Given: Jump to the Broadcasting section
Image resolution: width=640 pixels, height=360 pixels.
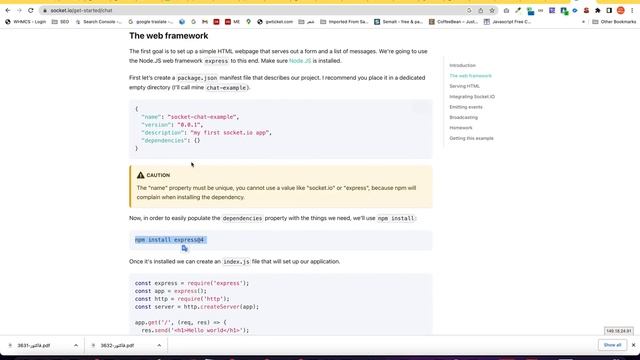Looking at the screenshot, I should (463, 118).
